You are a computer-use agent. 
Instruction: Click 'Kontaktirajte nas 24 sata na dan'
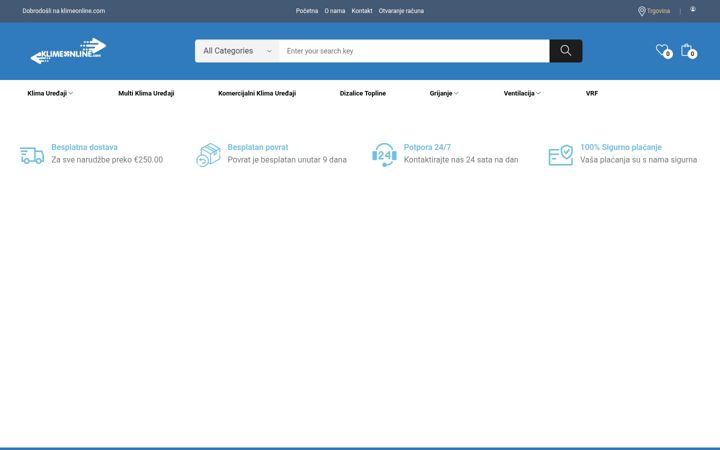pos(461,160)
